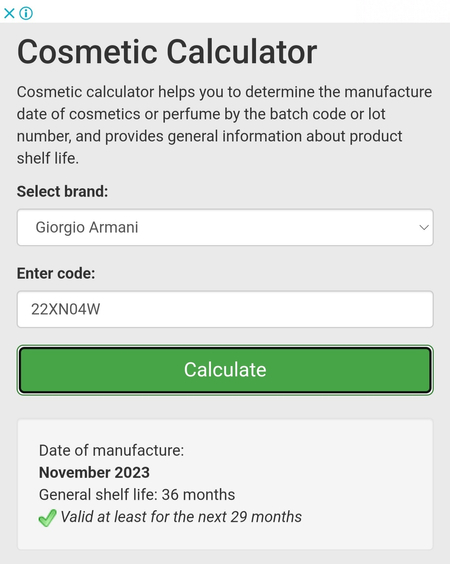
Task: Open the Select brand dropdown
Action: tap(225, 227)
